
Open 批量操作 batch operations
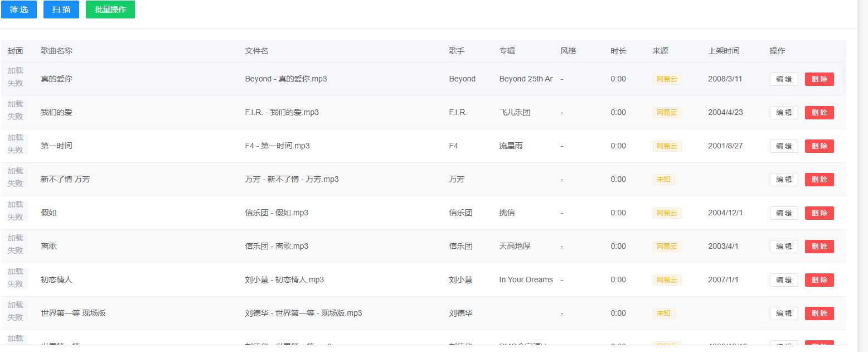click(x=110, y=9)
